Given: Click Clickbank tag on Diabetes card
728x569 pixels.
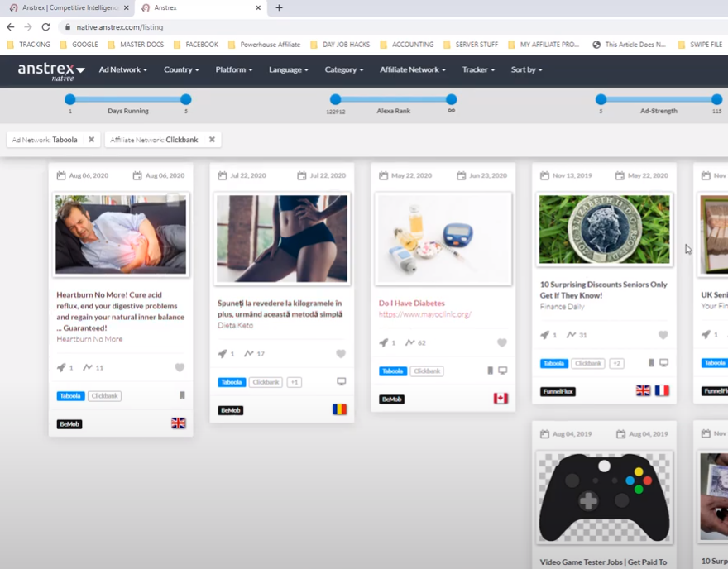Looking at the screenshot, I should coord(427,371).
